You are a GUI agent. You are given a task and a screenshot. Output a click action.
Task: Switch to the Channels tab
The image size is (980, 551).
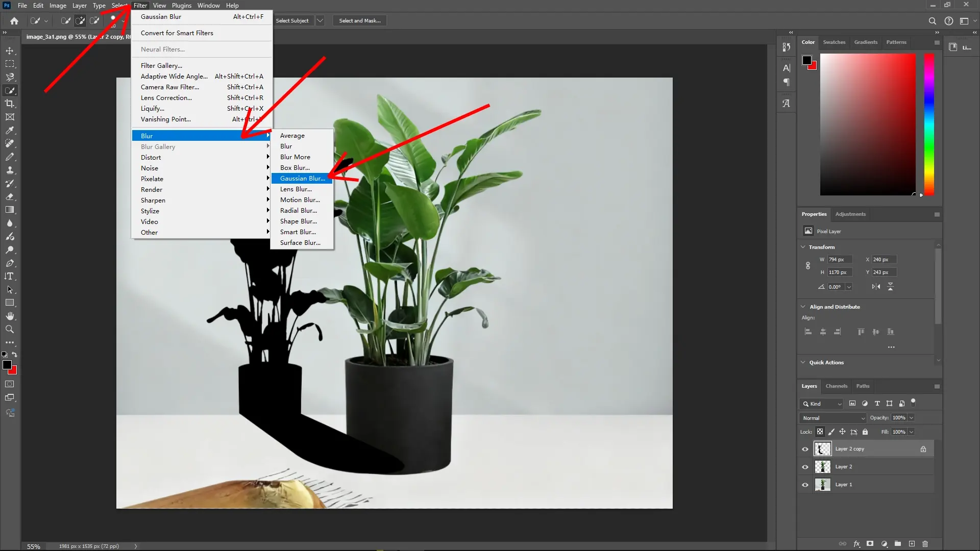[x=837, y=386]
